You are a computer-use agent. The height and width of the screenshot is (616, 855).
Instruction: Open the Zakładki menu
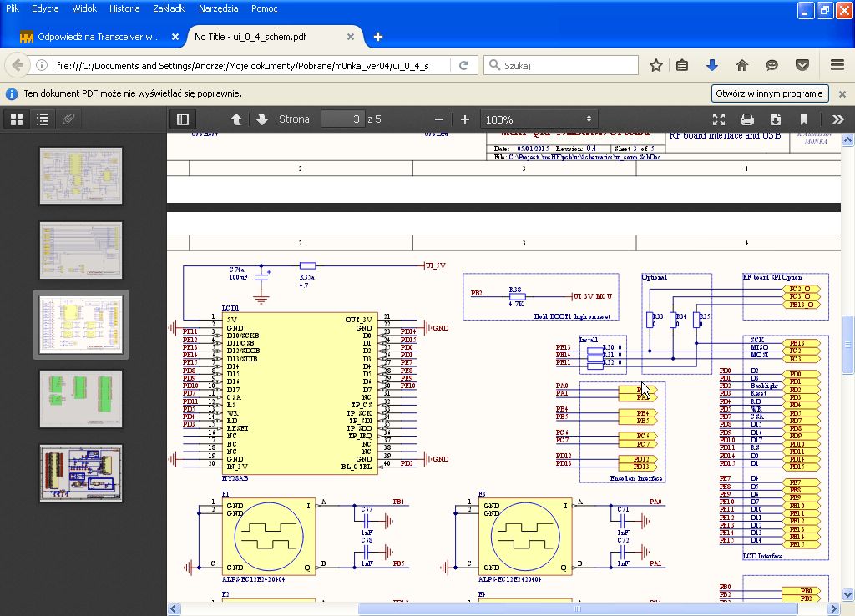[x=169, y=8]
